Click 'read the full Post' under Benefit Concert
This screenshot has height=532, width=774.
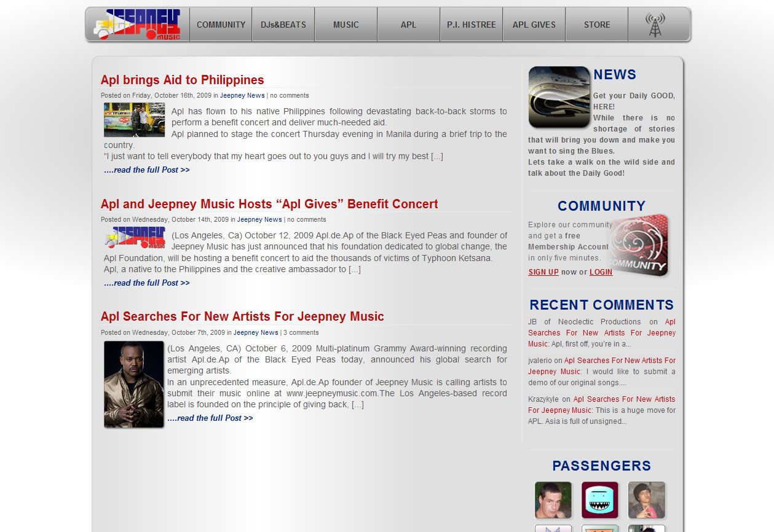point(147,283)
